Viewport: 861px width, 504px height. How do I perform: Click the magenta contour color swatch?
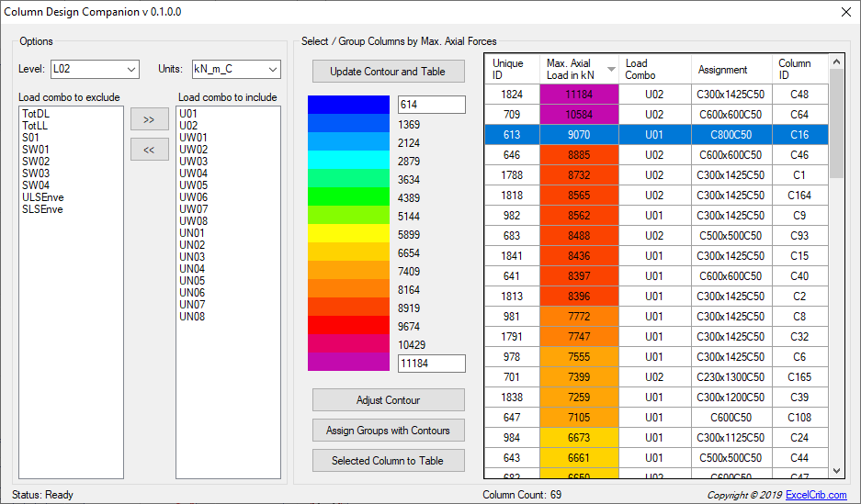349,362
